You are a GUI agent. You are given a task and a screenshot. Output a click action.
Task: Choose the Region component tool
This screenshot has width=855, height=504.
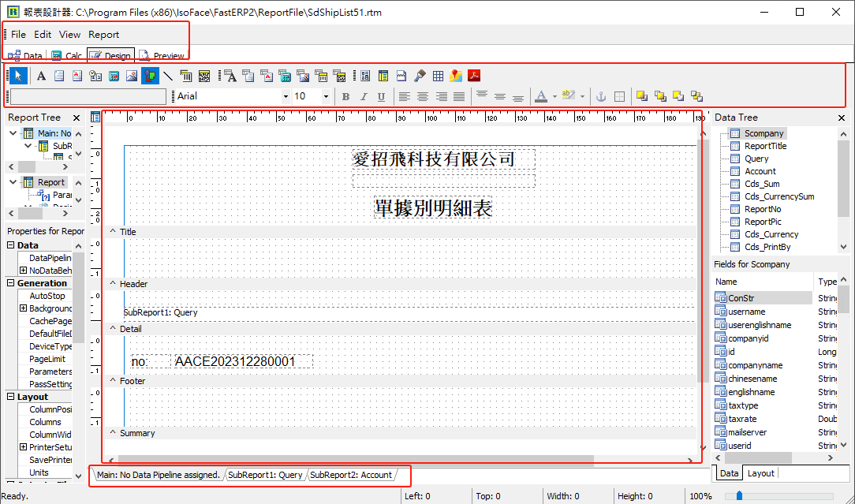click(x=365, y=76)
